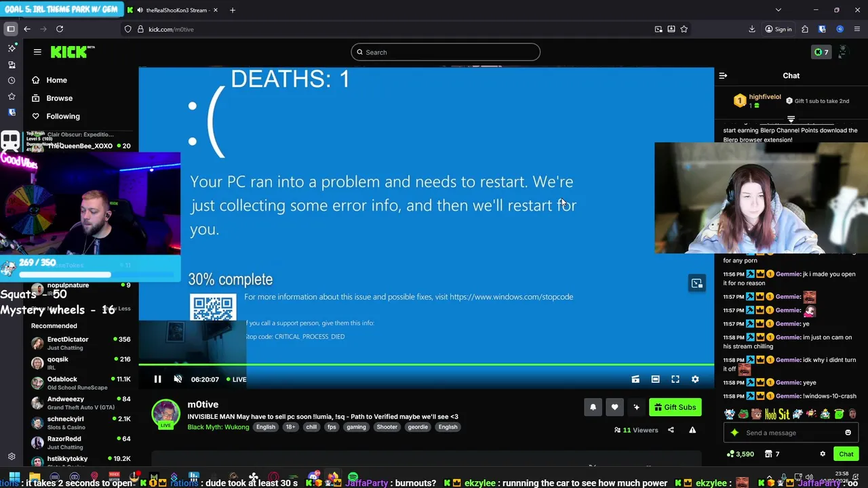Viewport: 868px width, 488px height.
Task: Click the browser Sign in button
Action: pos(778,29)
